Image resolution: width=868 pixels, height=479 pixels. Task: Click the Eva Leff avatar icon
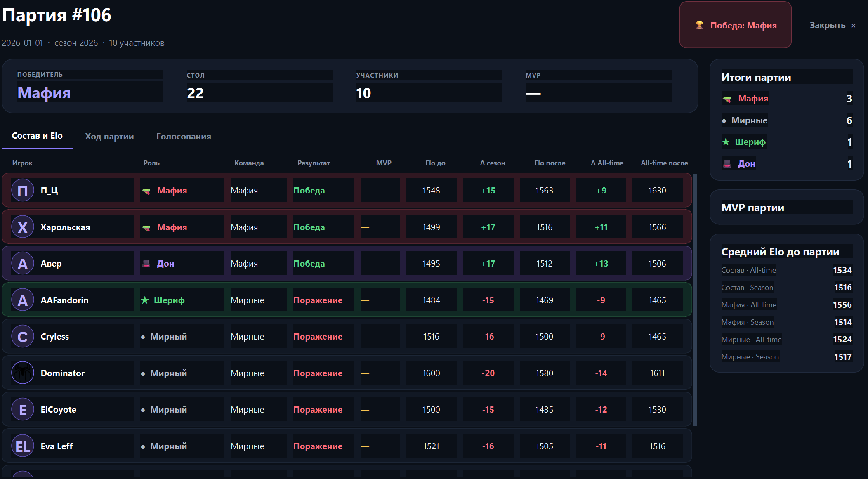(23, 446)
